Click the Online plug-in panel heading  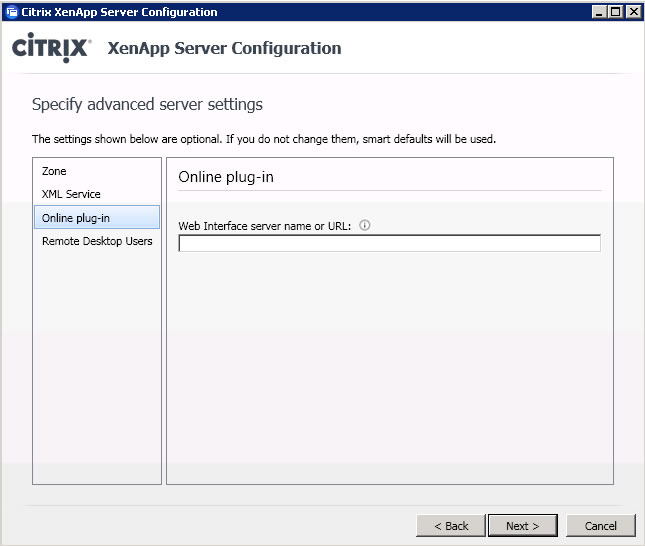225,177
